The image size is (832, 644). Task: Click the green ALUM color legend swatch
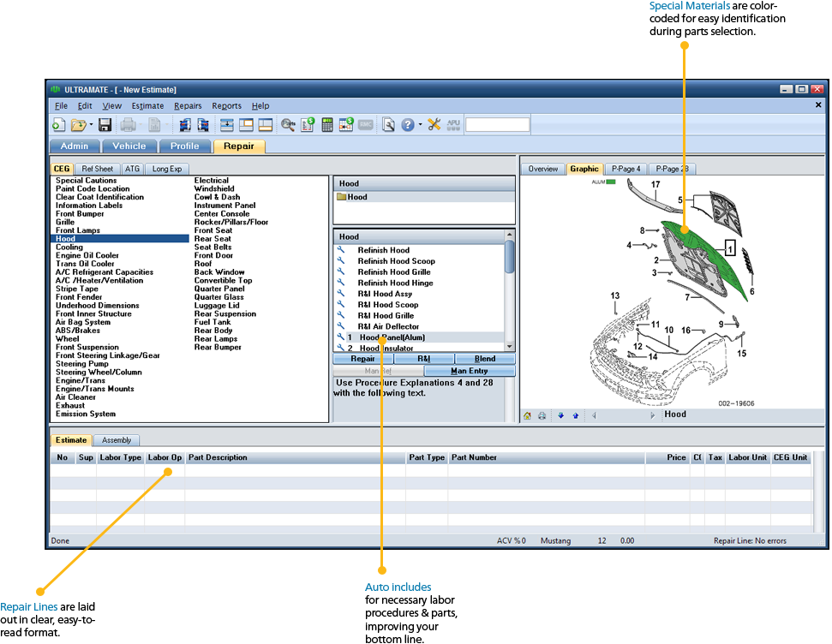tap(611, 182)
